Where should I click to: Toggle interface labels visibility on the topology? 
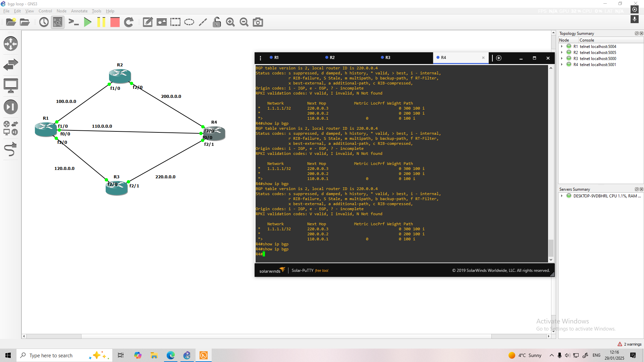[57, 22]
